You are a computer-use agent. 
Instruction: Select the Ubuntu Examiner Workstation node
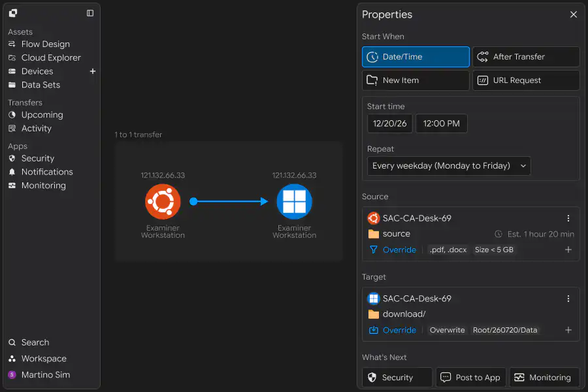tap(163, 202)
